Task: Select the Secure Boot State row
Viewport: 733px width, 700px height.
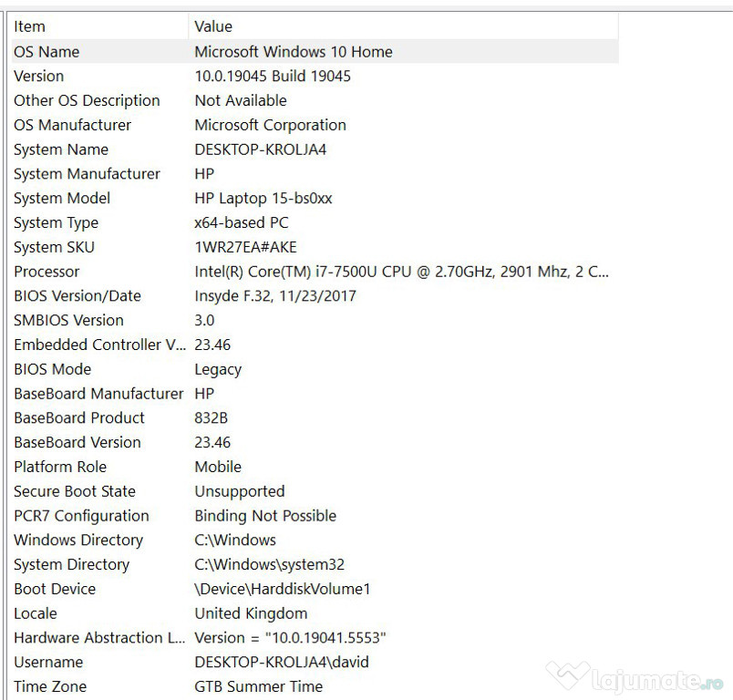Action: pyautogui.click(x=315, y=491)
